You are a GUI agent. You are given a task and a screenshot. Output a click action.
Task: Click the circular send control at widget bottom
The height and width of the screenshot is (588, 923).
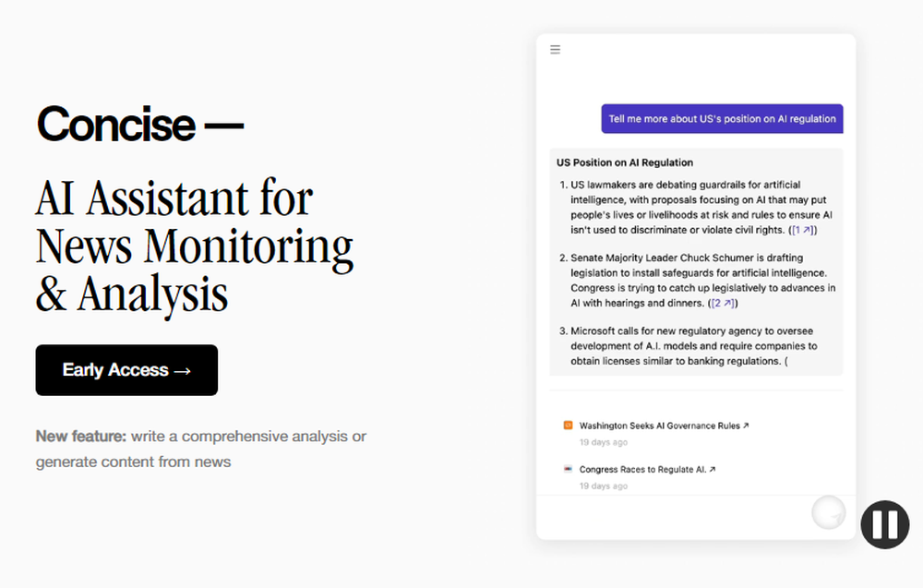tap(828, 511)
